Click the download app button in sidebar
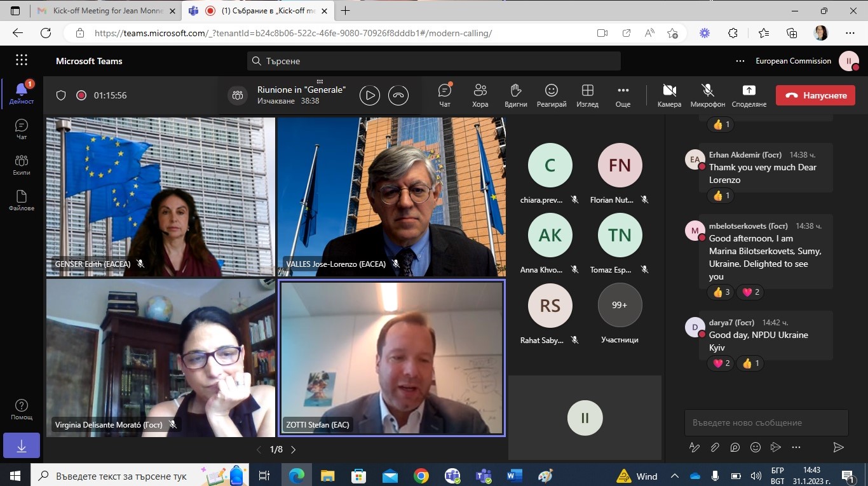 (22, 446)
